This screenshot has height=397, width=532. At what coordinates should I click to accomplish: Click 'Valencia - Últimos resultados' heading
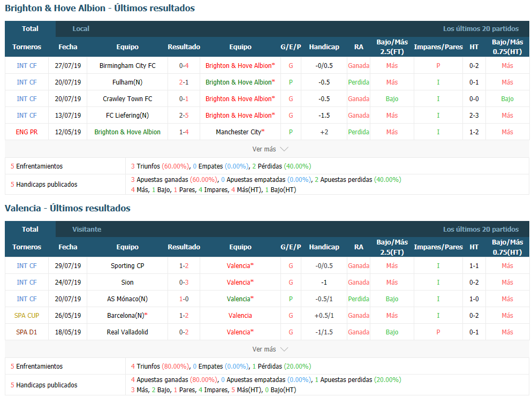67,208
